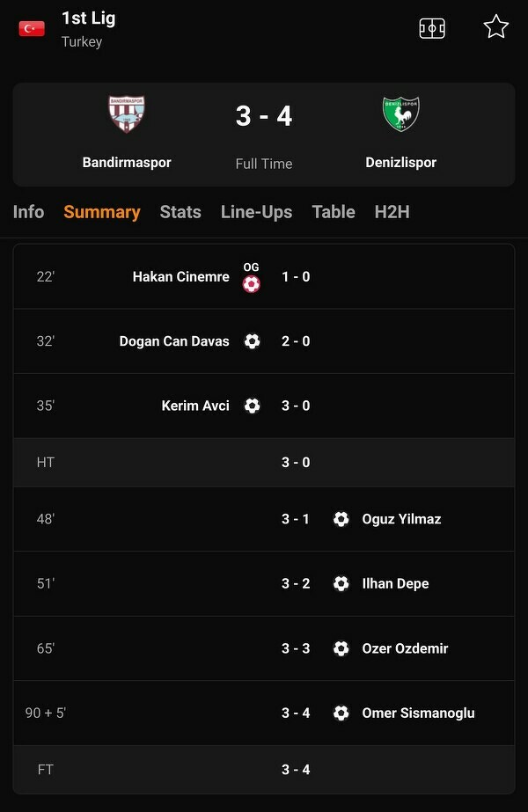Open the Line-Ups tab
Viewport: 528px width, 812px height.
[256, 212]
